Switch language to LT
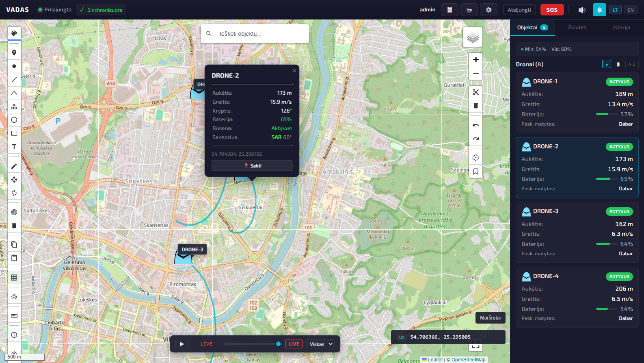 (615, 10)
